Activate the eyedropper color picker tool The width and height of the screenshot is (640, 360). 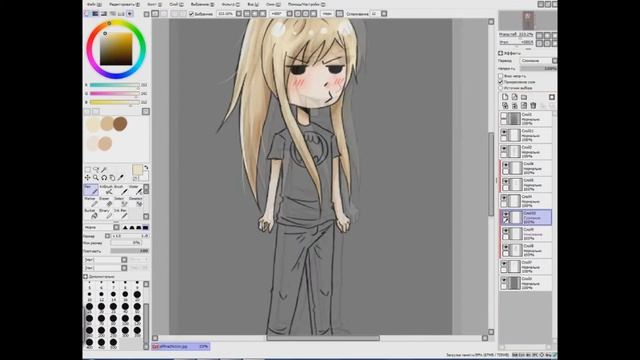120,178
